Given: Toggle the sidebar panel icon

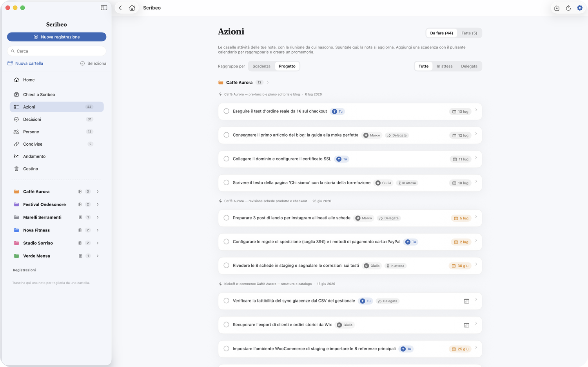Looking at the screenshot, I should click(104, 8).
